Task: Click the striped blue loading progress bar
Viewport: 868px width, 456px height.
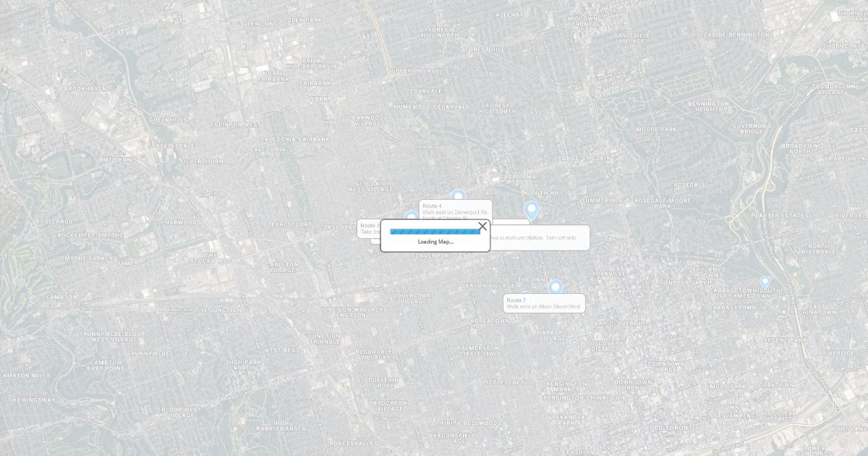Action: point(435,232)
